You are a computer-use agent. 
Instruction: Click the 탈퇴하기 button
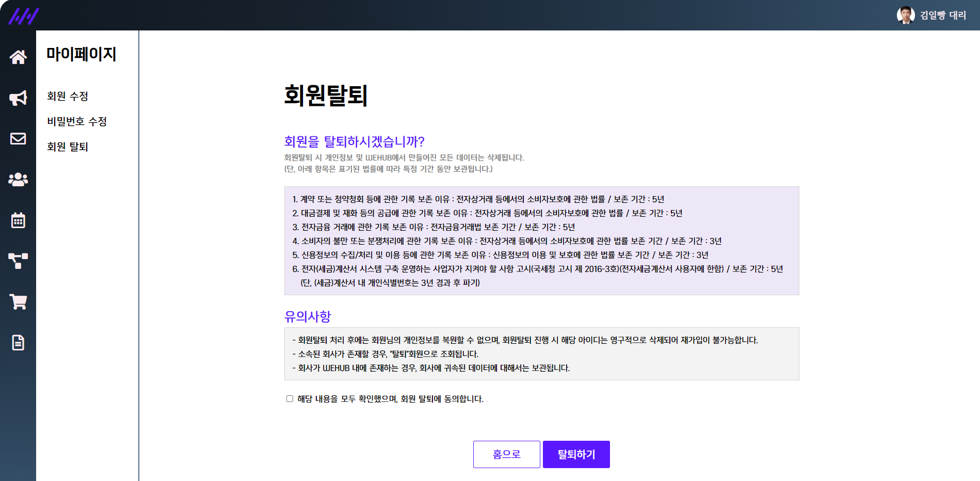[576, 454]
